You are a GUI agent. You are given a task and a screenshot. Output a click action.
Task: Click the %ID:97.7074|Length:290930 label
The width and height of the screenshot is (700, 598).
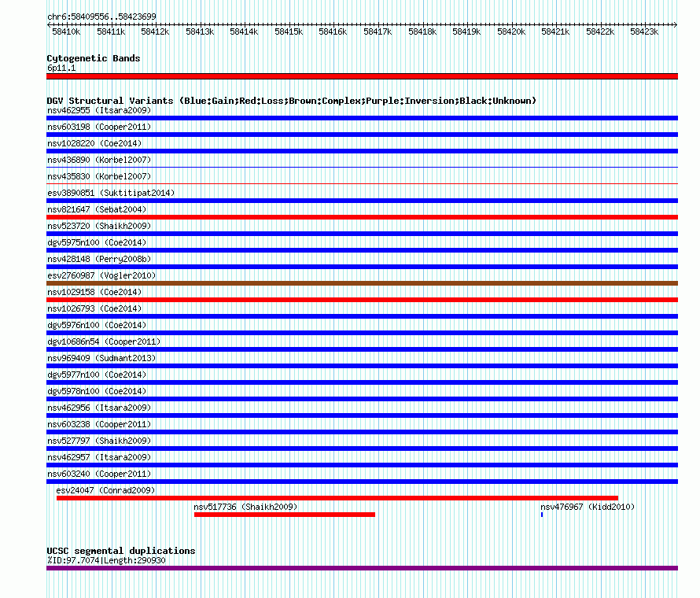tap(106, 560)
